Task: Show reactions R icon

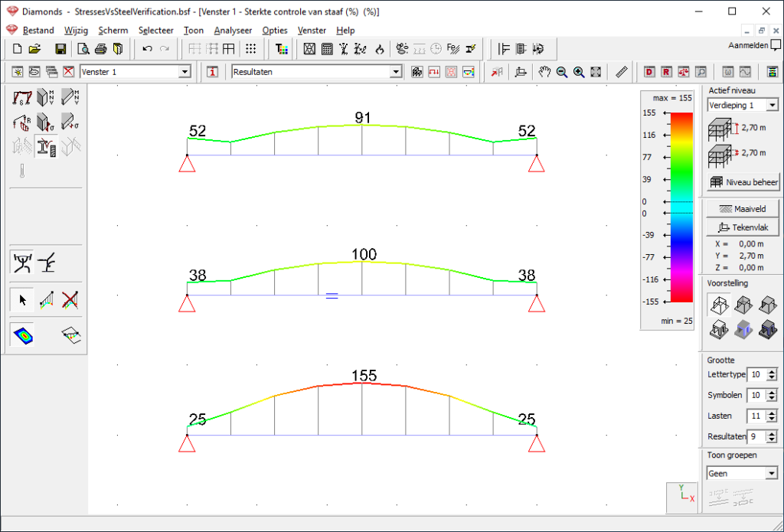Action: point(22,122)
